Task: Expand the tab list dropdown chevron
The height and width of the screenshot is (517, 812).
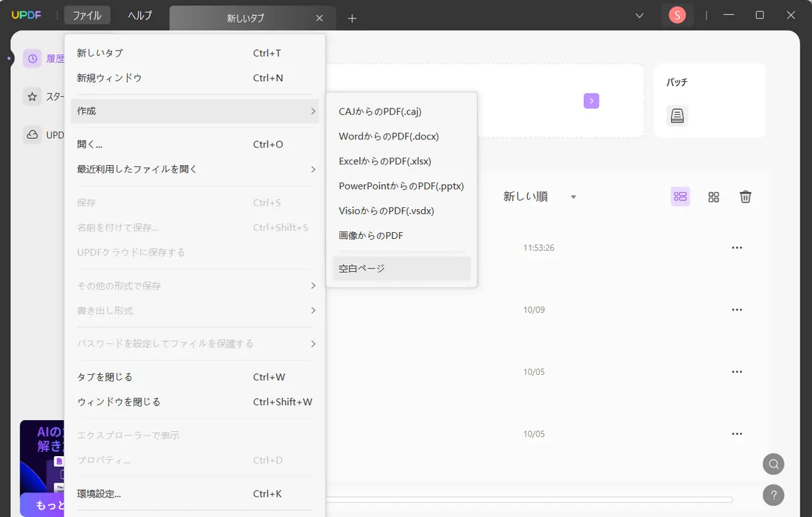Action: pyautogui.click(x=639, y=16)
